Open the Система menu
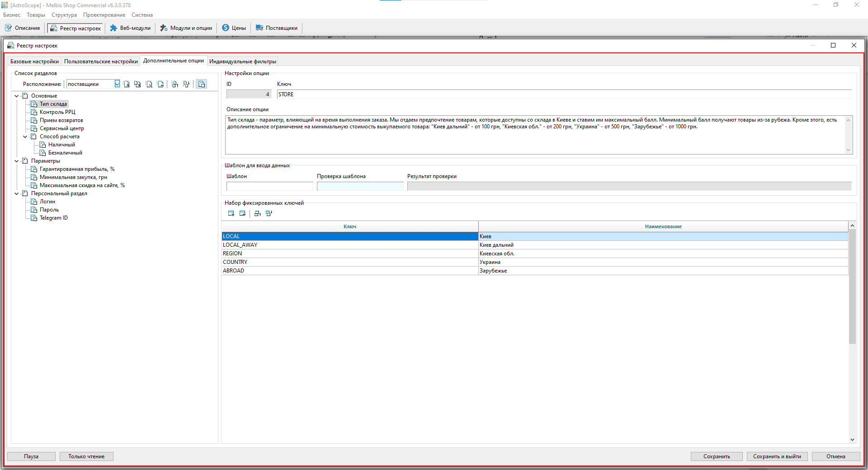The width and height of the screenshot is (868, 470). click(x=142, y=15)
